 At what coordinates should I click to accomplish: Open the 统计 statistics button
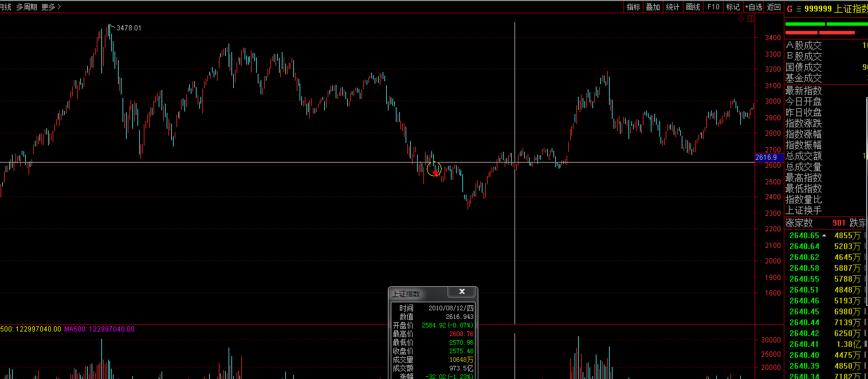673,7
